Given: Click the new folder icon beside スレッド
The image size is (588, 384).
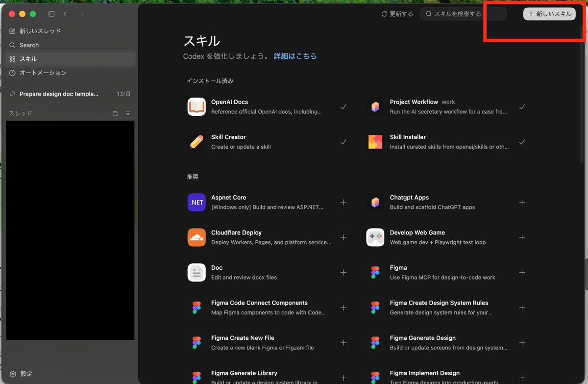Looking at the screenshot, I should click(x=115, y=113).
